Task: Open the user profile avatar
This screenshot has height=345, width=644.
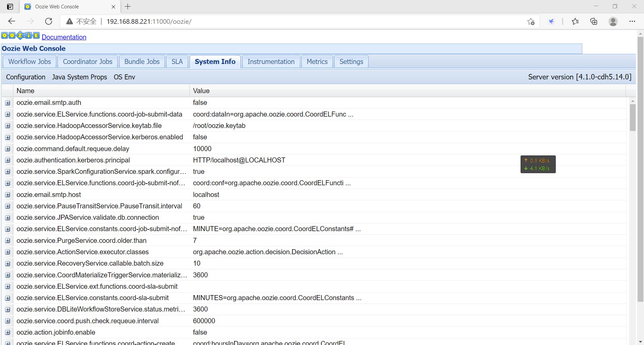Action: (613, 21)
